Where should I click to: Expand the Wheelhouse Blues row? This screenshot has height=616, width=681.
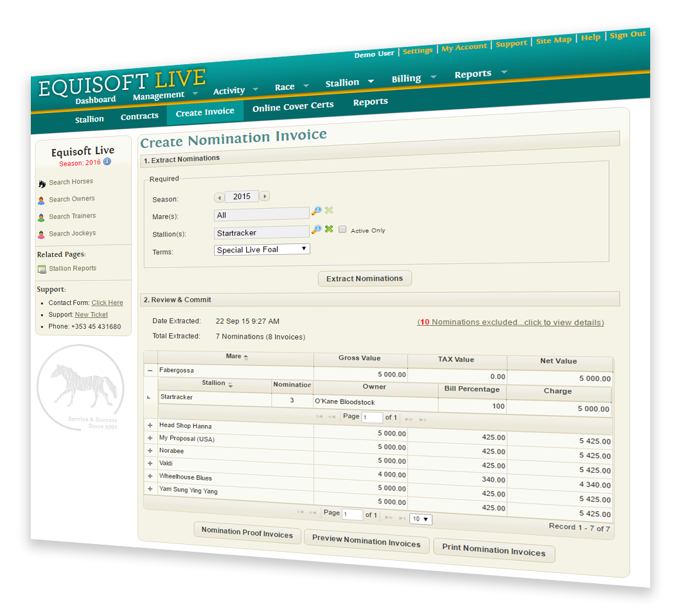[x=150, y=476]
